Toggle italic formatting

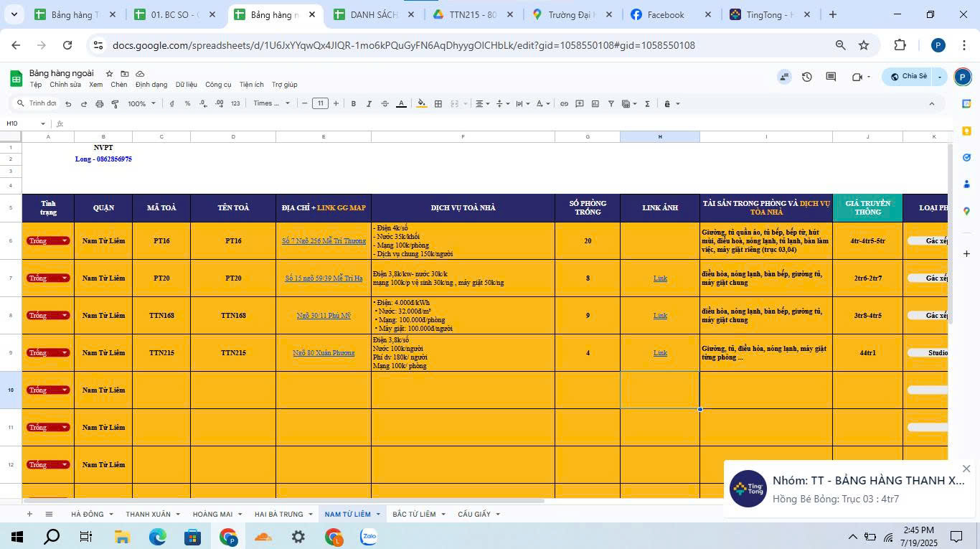369,104
